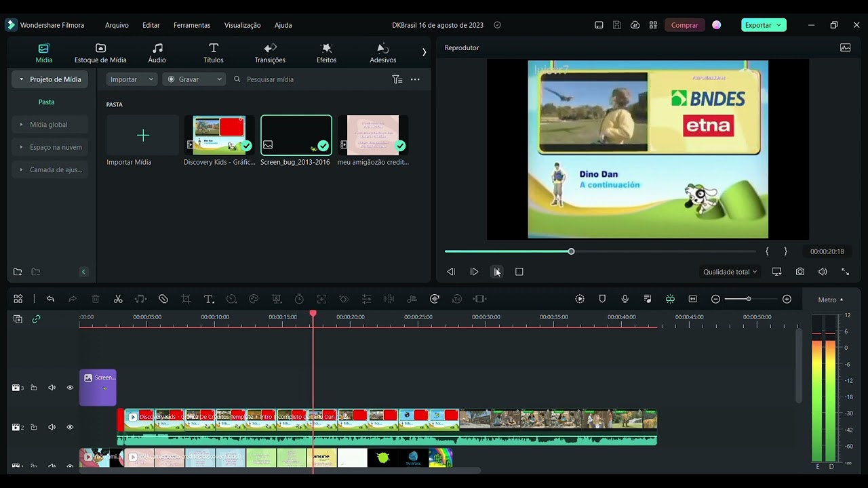The image size is (868, 488).
Task: Select the Screen_bug_2013-2016 thumbnail
Action: pyautogui.click(x=296, y=136)
